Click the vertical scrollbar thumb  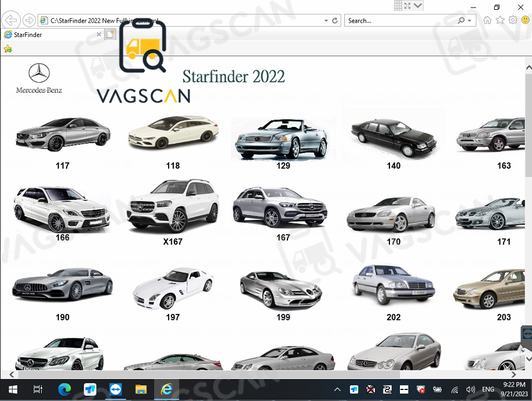(529, 125)
